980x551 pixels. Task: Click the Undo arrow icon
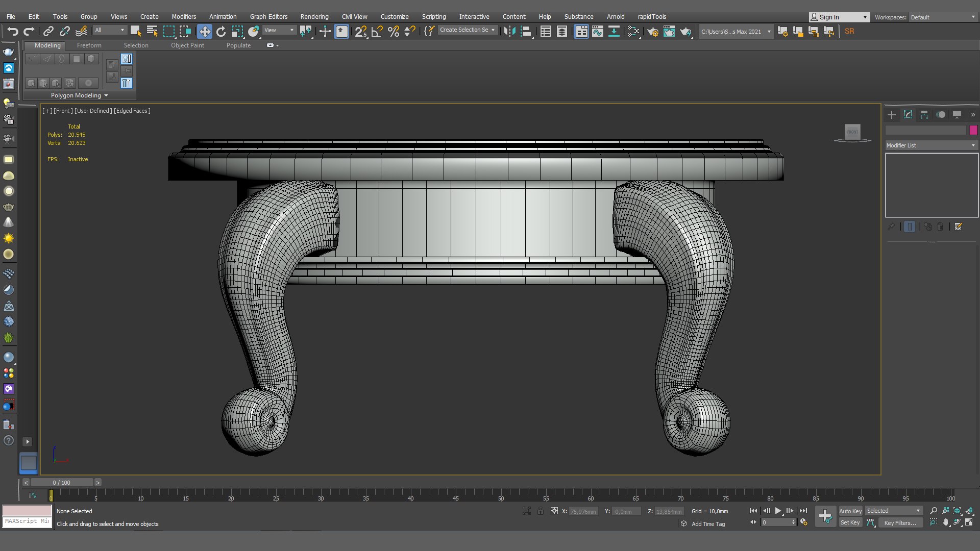pos(12,31)
